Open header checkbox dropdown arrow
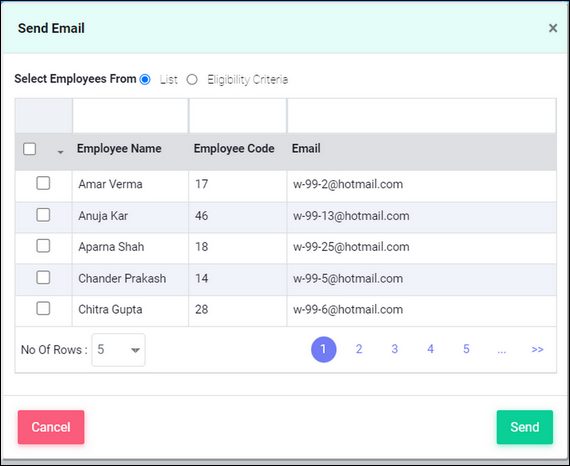Image resolution: width=570 pixels, height=466 pixels. [61, 152]
